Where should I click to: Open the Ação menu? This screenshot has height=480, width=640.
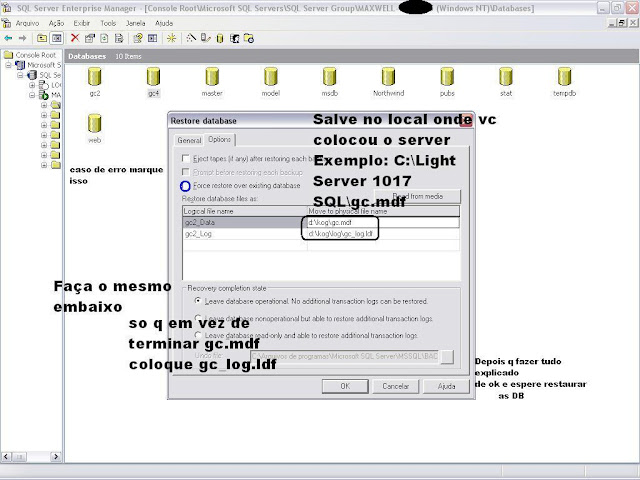(56, 23)
